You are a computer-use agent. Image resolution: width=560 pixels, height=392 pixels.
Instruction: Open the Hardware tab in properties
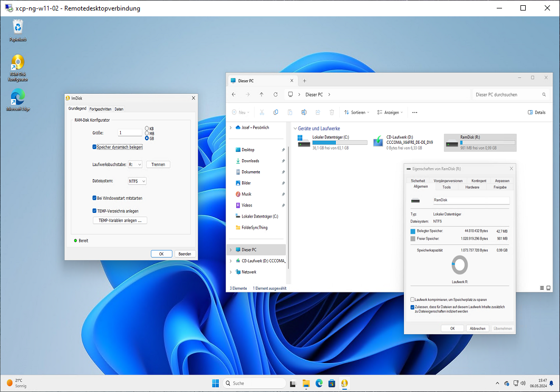tap(472, 187)
